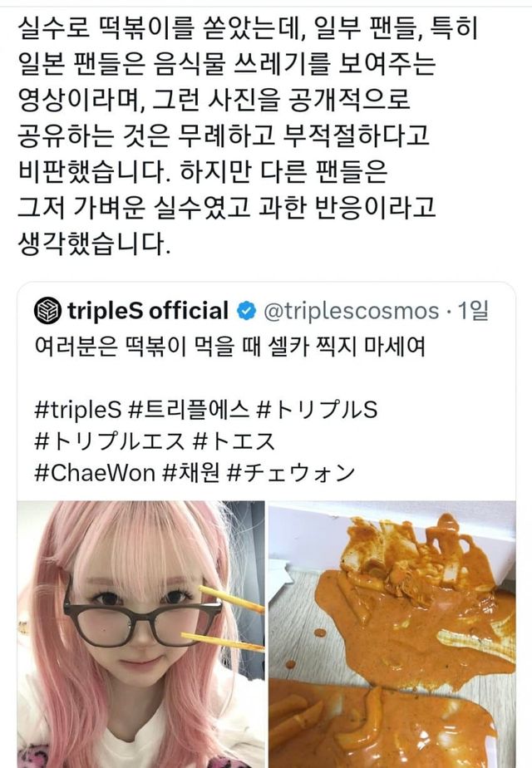The width and height of the screenshot is (532, 768).
Task: Click the line starting with 비판했습니다
Action: tap(202, 171)
